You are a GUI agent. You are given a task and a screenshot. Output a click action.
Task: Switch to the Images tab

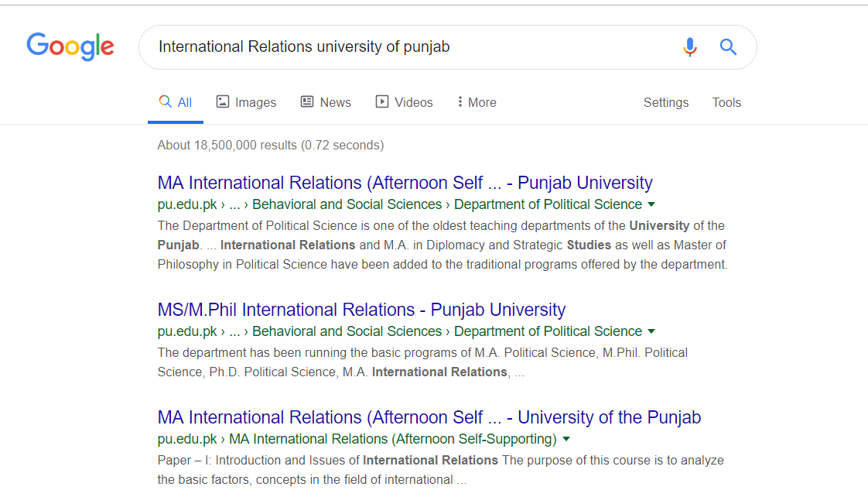(x=246, y=102)
